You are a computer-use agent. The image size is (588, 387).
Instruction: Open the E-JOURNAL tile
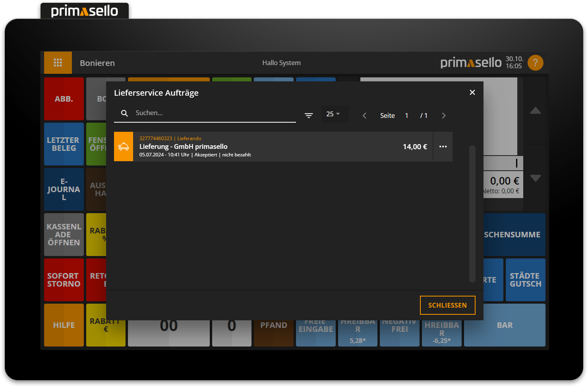point(64,189)
